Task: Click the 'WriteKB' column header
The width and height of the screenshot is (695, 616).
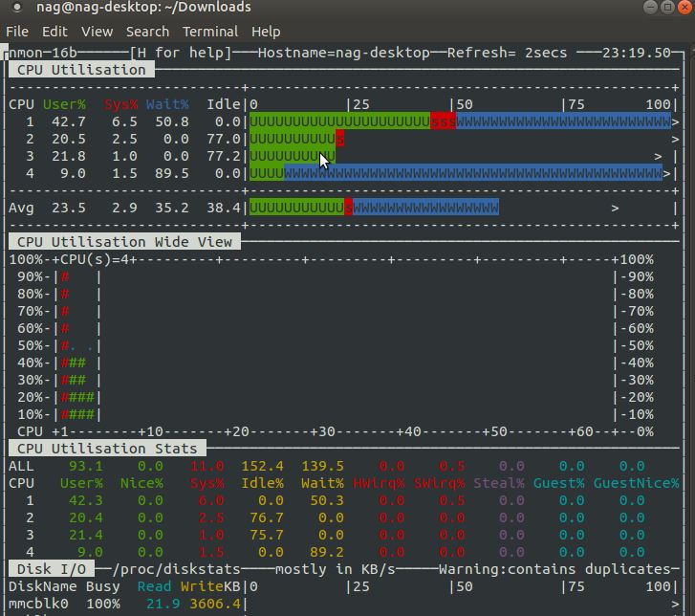Action: click(x=210, y=586)
